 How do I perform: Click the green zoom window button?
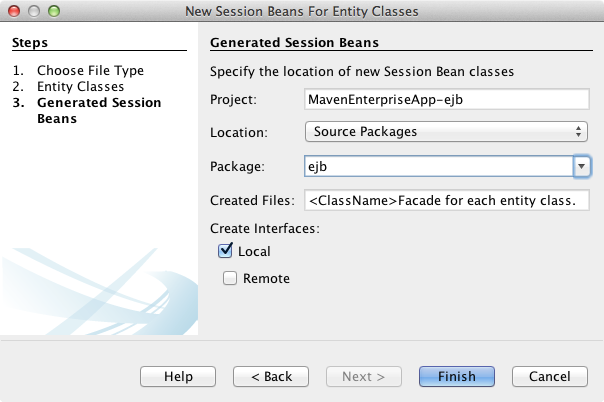tap(53, 11)
